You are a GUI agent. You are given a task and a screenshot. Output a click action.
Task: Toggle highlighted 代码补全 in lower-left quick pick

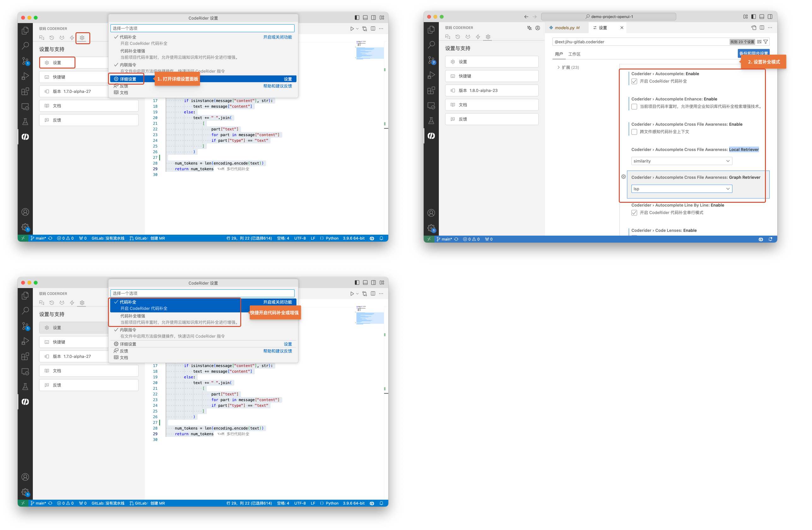pyautogui.click(x=203, y=305)
